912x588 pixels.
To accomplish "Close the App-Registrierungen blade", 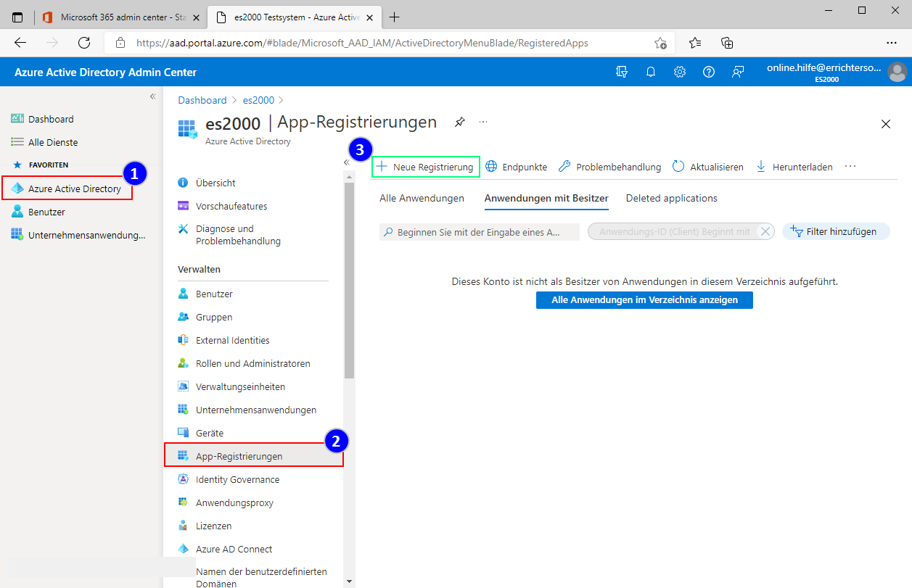I will pyautogui.click(x=886, y=124).
